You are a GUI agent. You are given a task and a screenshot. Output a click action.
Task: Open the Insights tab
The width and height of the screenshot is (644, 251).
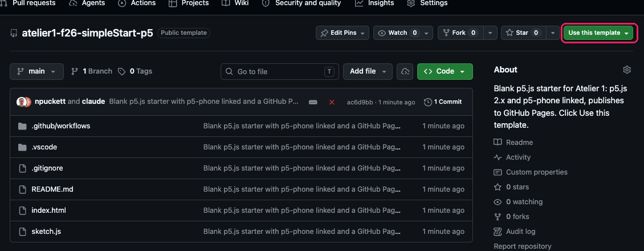pyautogui.click(x=374, y=3)
